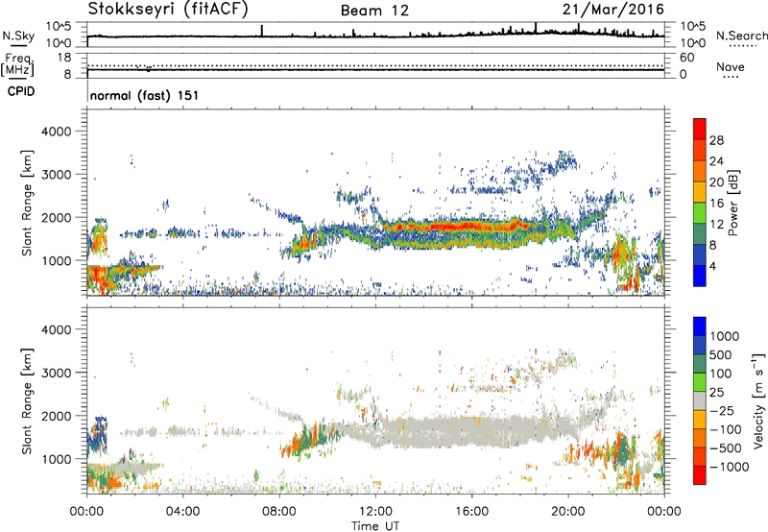This screenshot has height=532, width=768.
Task: Click the date '21/Mar/2016'
Action: pos(613,9)
